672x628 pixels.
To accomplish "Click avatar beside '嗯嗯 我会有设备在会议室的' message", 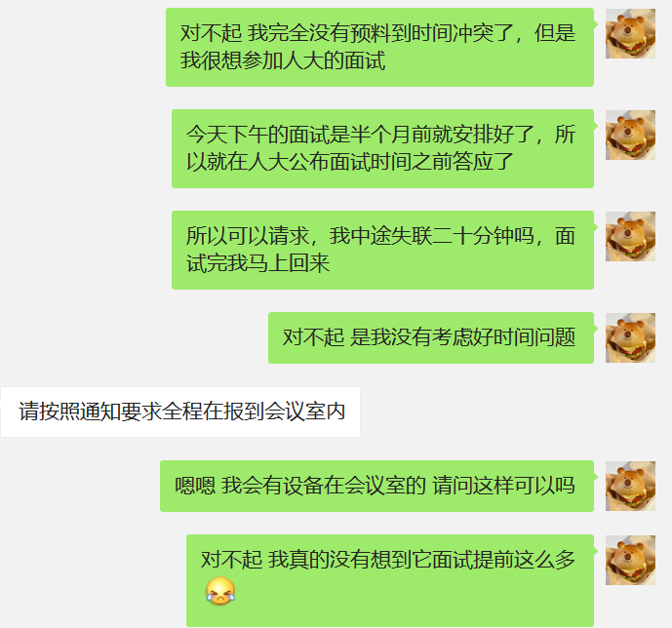I will tap(630, 487).
